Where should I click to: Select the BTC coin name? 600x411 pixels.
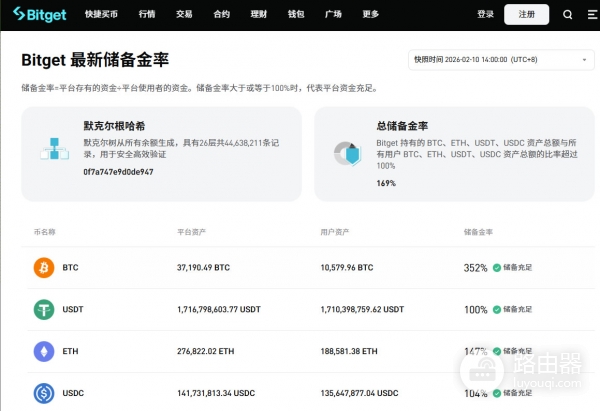coord(70,267)
